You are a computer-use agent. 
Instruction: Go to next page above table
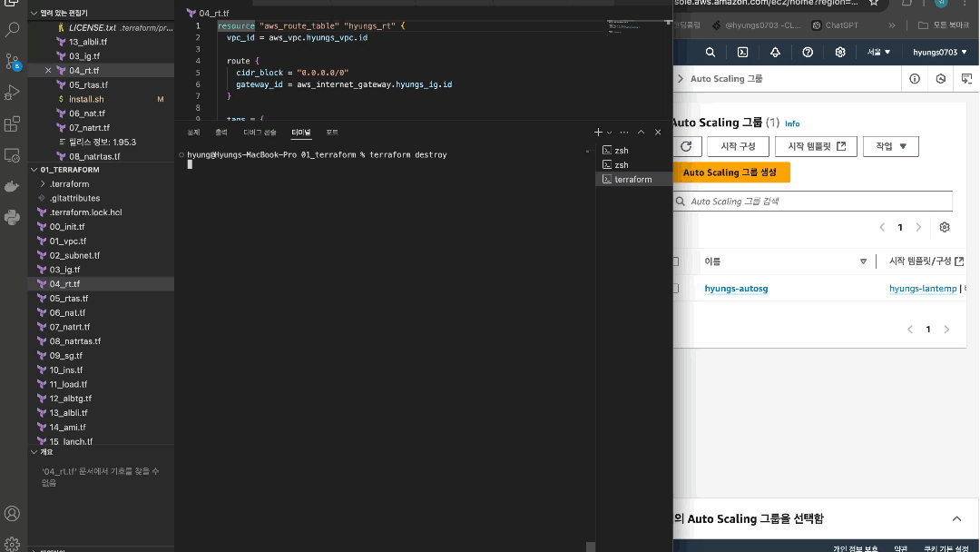[x=918, y=228]
